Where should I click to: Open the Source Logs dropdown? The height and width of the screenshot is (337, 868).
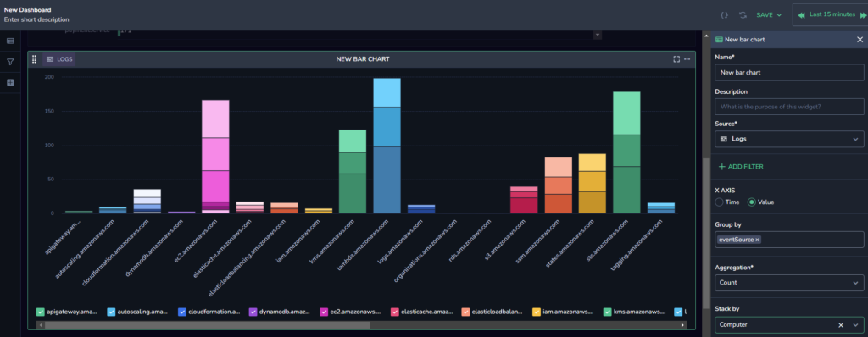pyautogui.click(x=789, y=139)
